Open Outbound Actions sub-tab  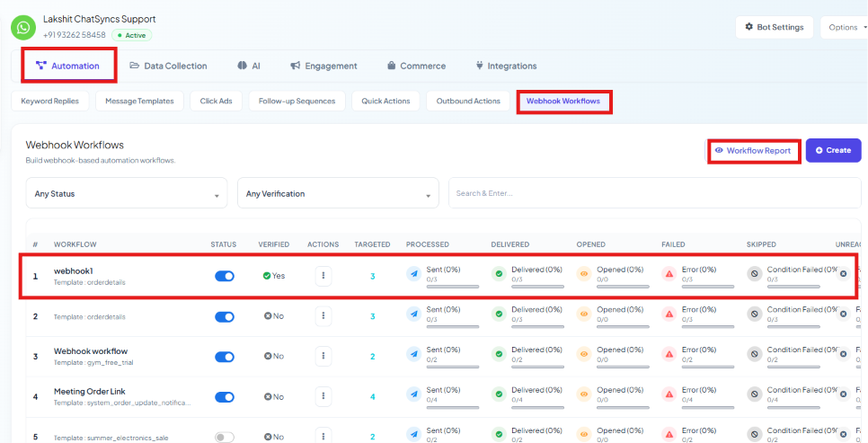click(x=468, y=102)
